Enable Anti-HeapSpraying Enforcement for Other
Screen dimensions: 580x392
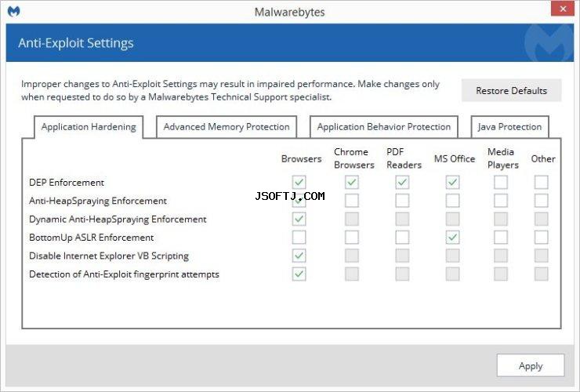coord(541,201)
